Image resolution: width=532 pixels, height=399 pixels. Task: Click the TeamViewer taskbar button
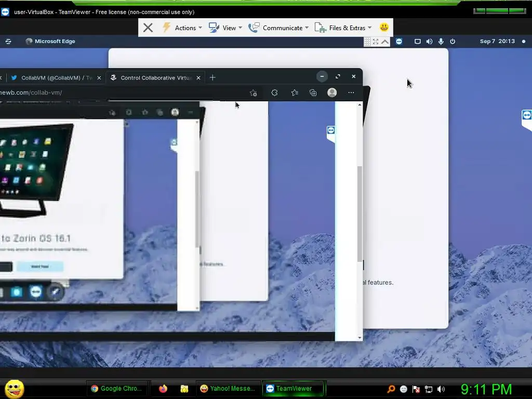click(293, 389)
